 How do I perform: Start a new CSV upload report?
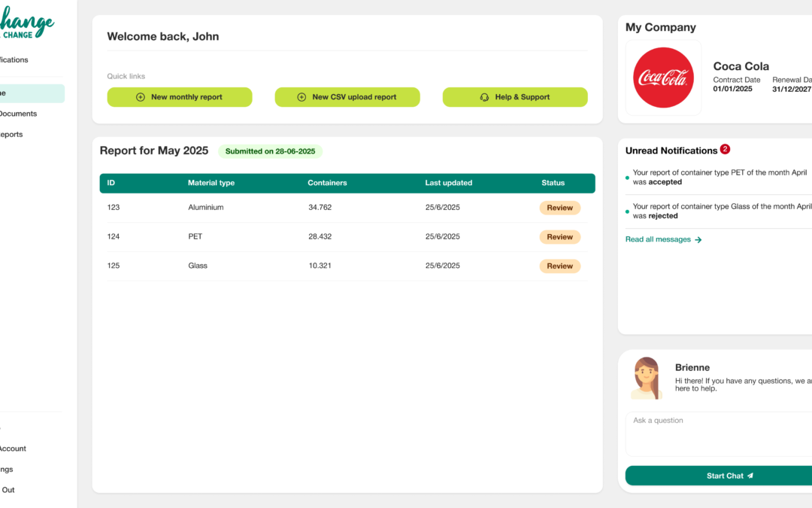pyautogui.click(x=347, y=97)
